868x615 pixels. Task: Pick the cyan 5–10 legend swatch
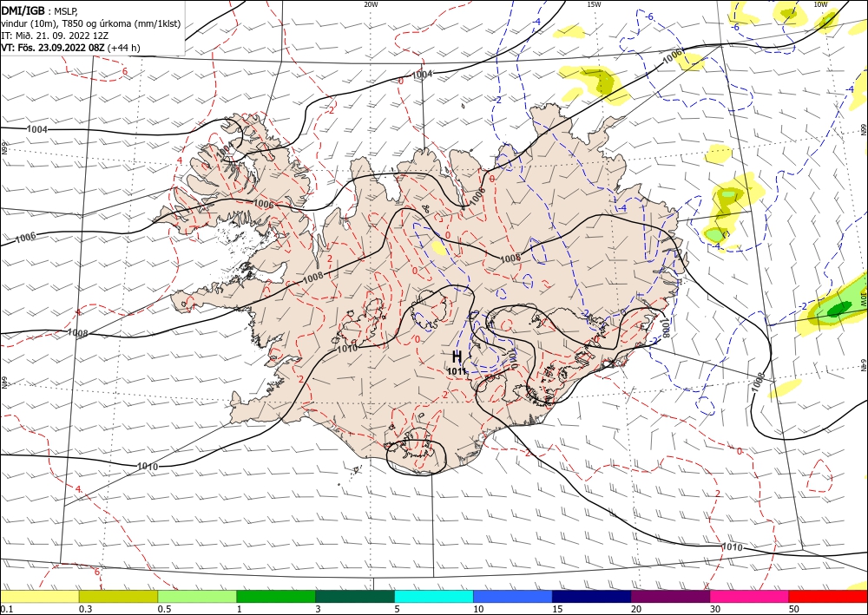point(434,597)
